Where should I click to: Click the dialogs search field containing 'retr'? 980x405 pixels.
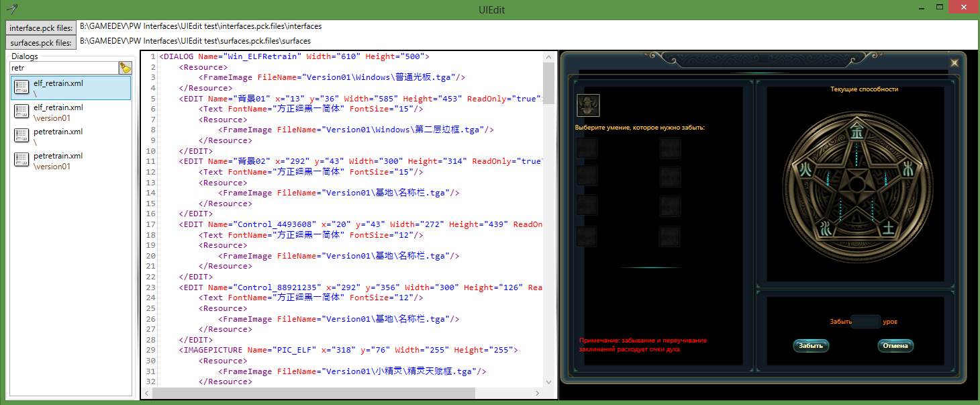(x=64, y=68)
